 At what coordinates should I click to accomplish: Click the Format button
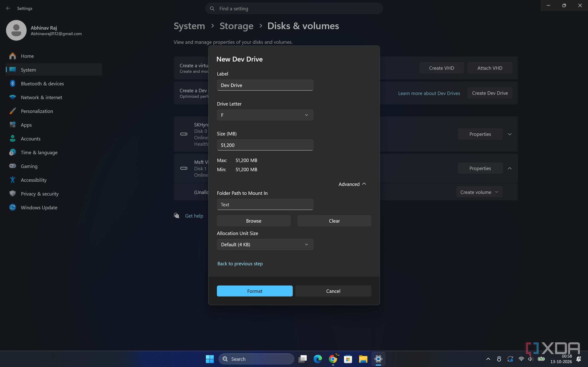coord(255,291)
